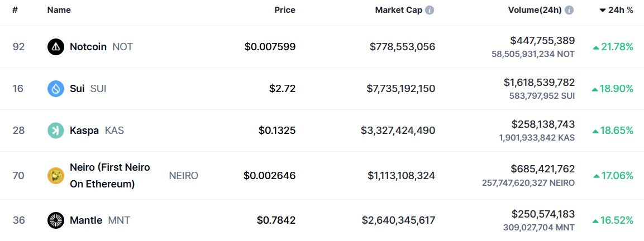This screenshot has width=644, height=241.
Task: Click Notcoin's 24h volume of $447,755,389
Action: 542,40
